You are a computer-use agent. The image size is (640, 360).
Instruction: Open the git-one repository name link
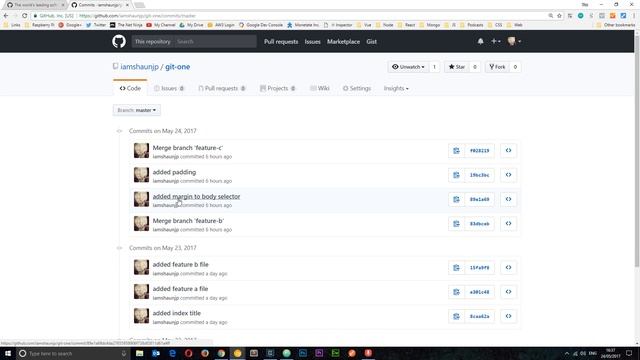click(178, 67)
